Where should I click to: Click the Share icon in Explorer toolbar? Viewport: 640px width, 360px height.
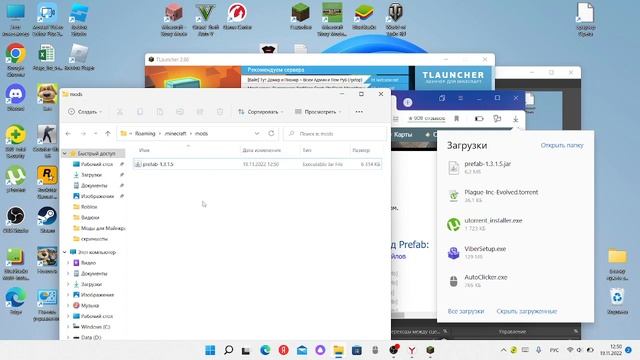click(200, 112)
